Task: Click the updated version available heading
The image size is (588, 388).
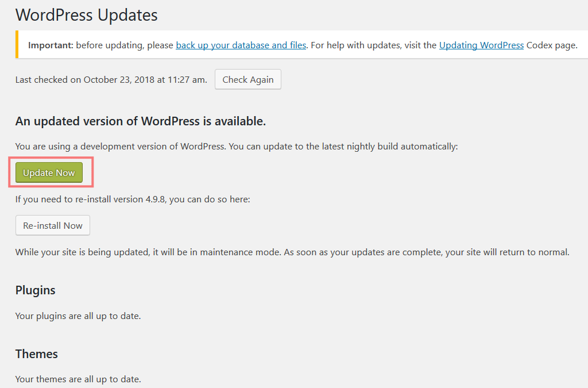Action: point(141,121)
